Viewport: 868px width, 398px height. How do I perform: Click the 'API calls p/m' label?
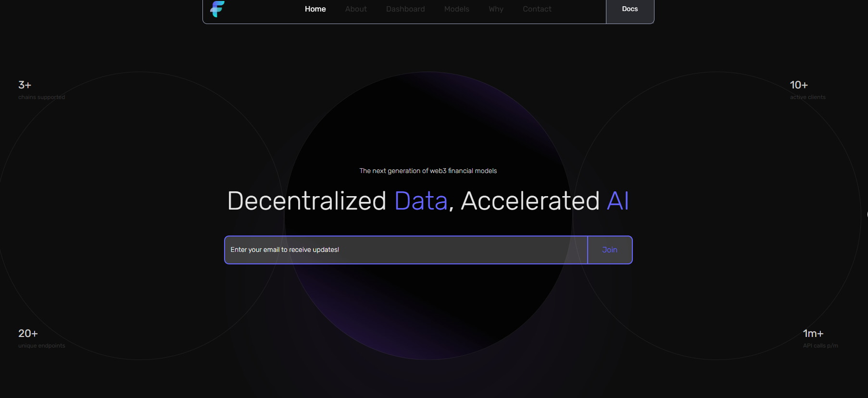(820, 346)
